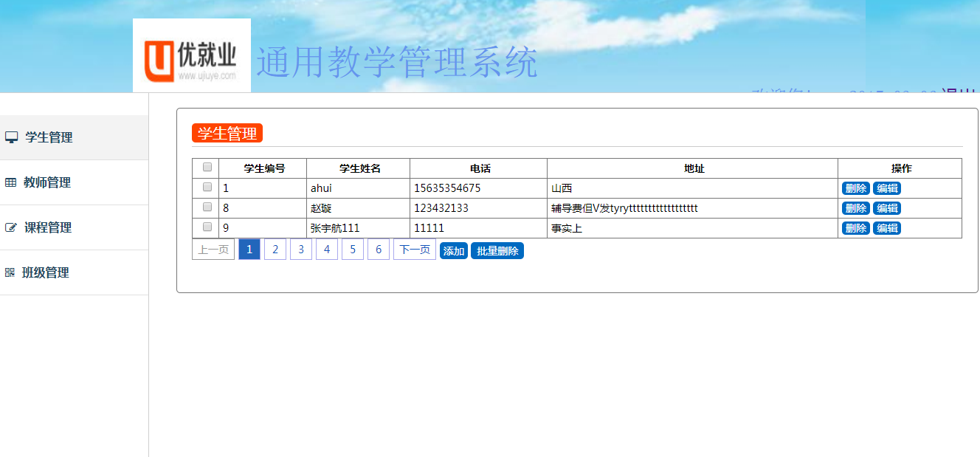
Task: Click the 批量删除 button
Action: (x=497, y=251)
